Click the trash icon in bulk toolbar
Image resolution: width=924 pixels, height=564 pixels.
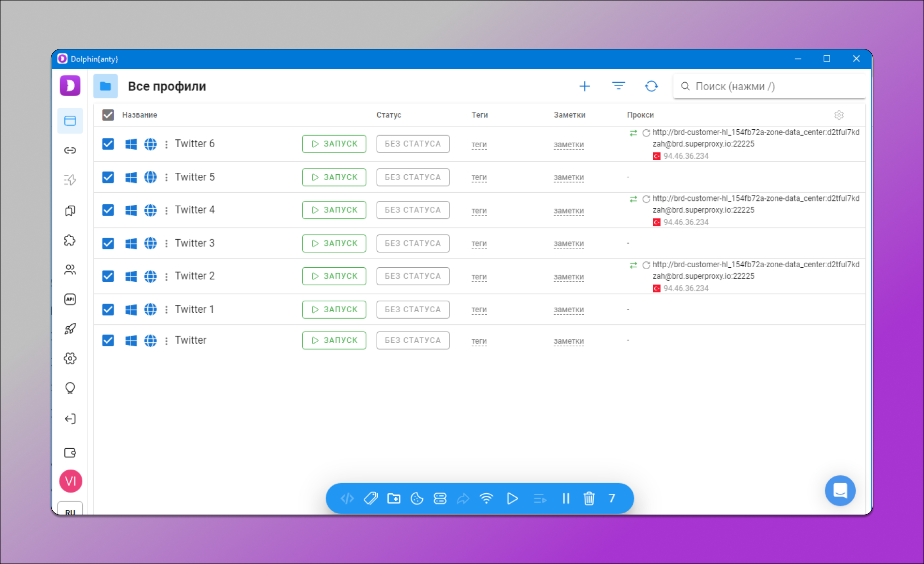point(589,498)
